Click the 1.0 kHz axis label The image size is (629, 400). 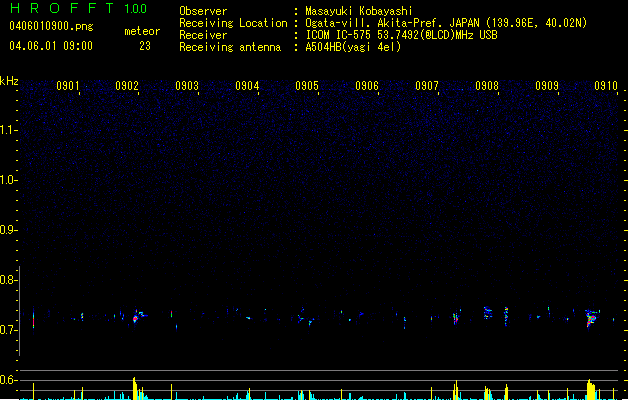[8, 180]
